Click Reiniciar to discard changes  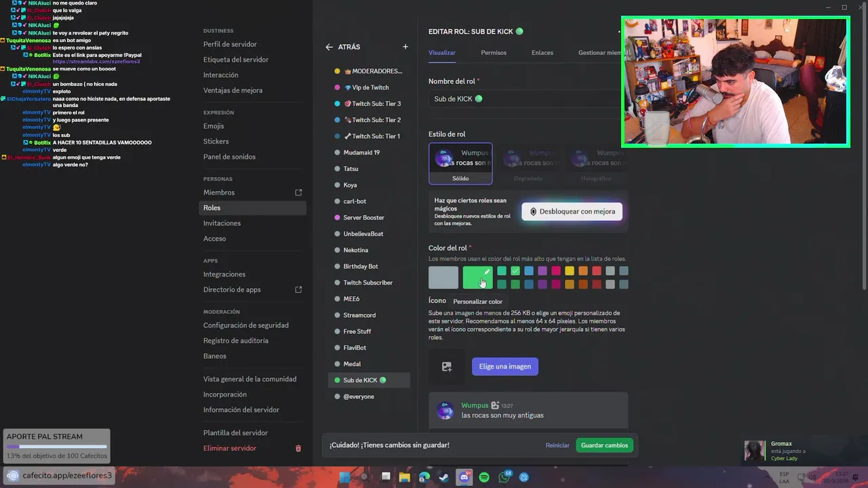557,445
